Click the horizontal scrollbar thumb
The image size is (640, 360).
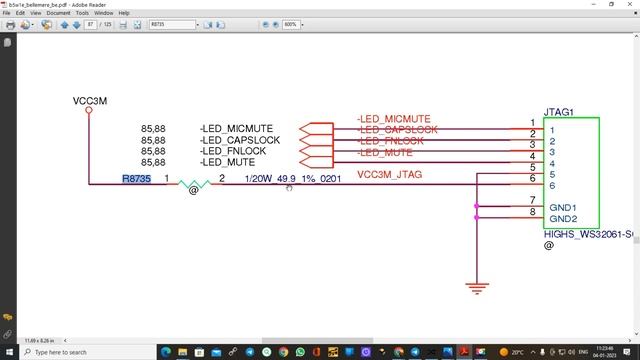317,340
